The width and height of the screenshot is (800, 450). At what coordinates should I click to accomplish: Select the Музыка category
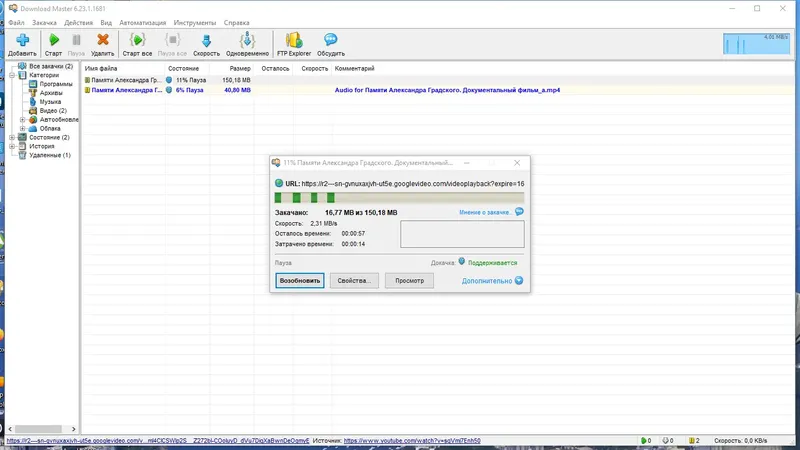(x=51, y=102)
